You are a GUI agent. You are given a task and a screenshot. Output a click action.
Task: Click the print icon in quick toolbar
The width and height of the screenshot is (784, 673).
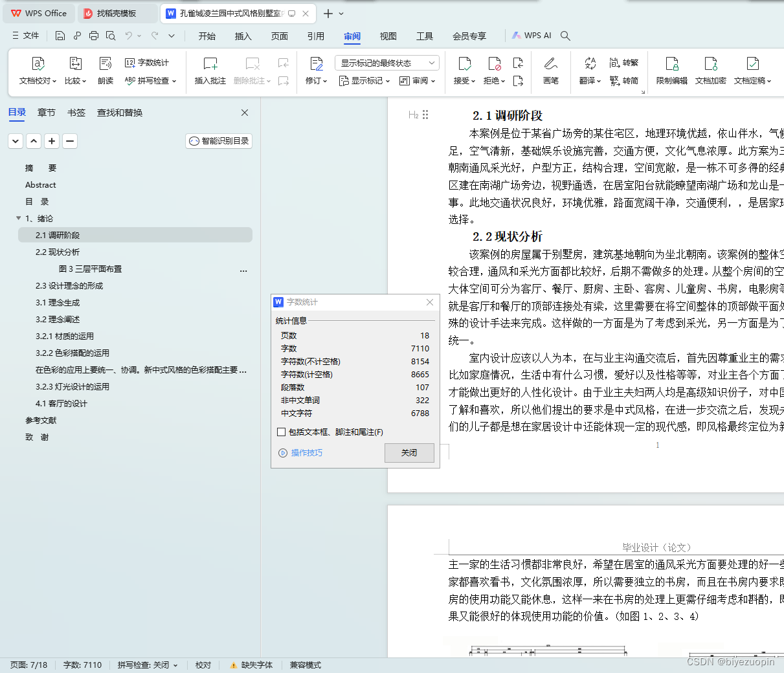tap(94, 36)
